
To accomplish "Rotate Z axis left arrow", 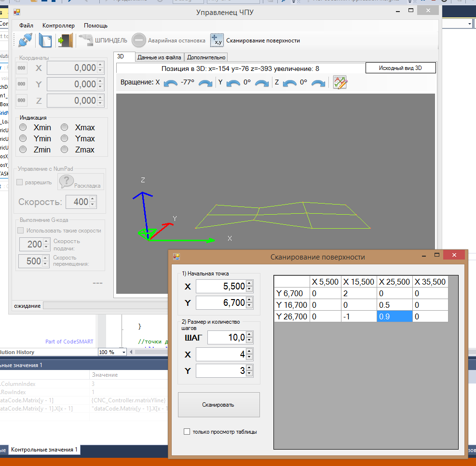I will [x=290, y=83].
